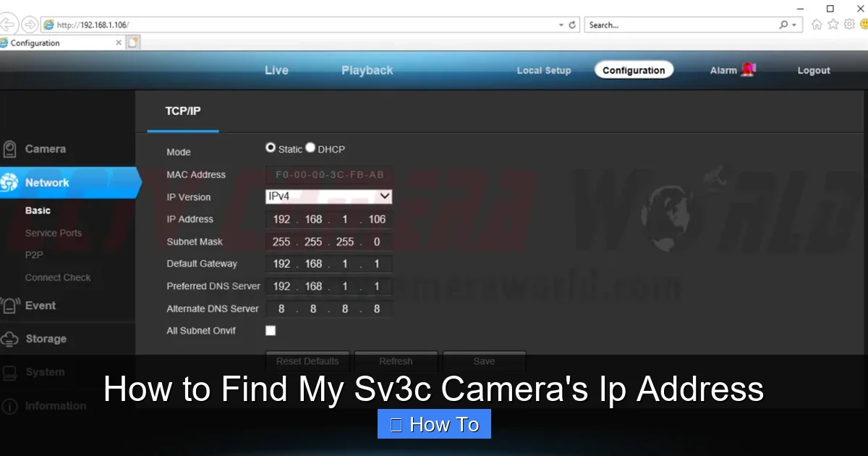Click the IP Address first octet 192
This screenshot has width=868, height=456.
coord(281,219)
